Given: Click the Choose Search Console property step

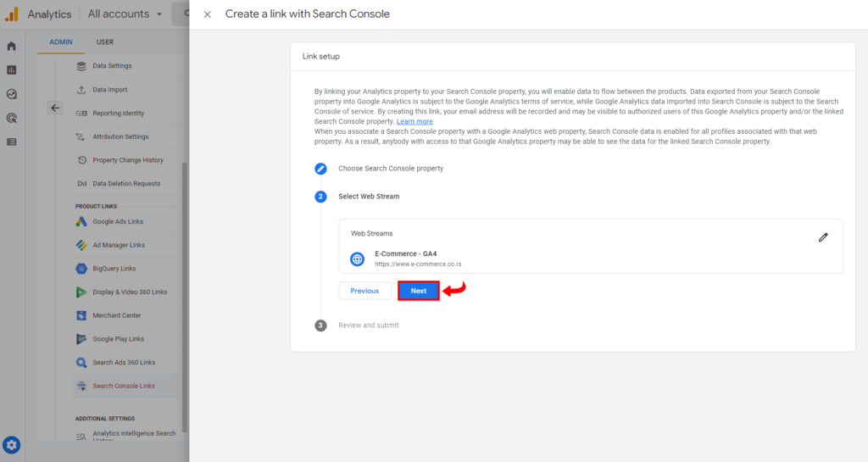Looking at the screenshot, I should coord(391,168).
